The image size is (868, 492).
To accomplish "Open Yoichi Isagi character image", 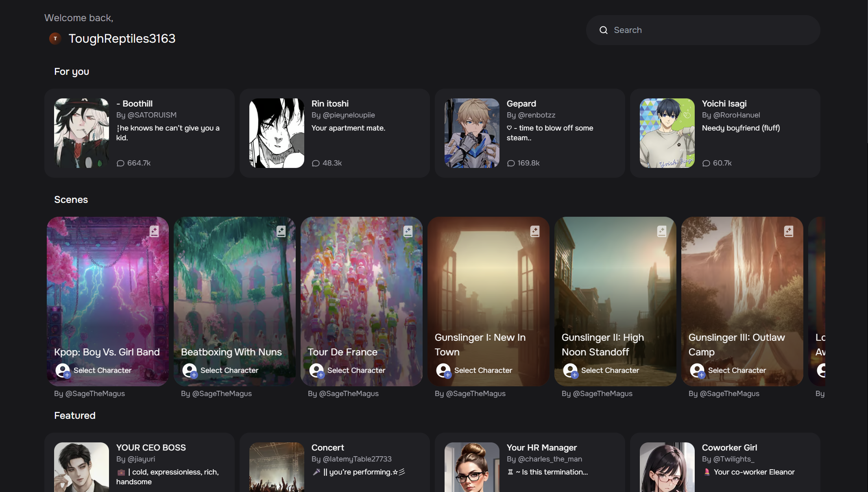I will 667,133.
